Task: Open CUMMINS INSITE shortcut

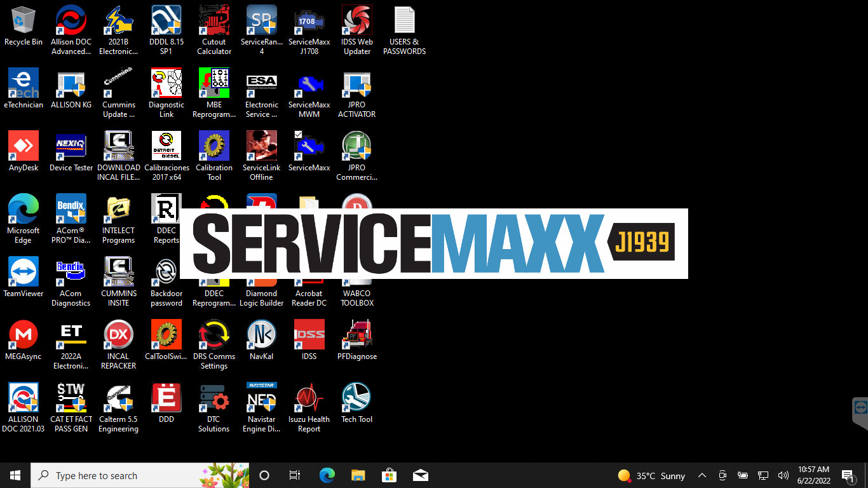Action: (x=118, y=281)
